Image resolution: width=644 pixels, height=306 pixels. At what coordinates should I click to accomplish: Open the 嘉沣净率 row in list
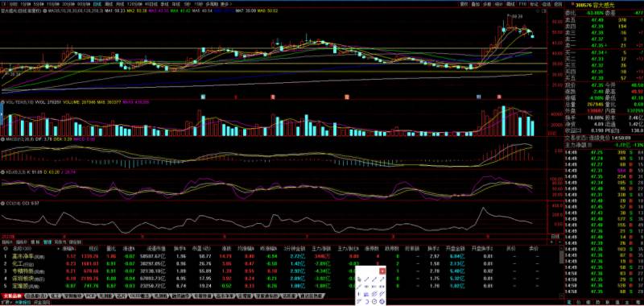click(x=279, y=256)
